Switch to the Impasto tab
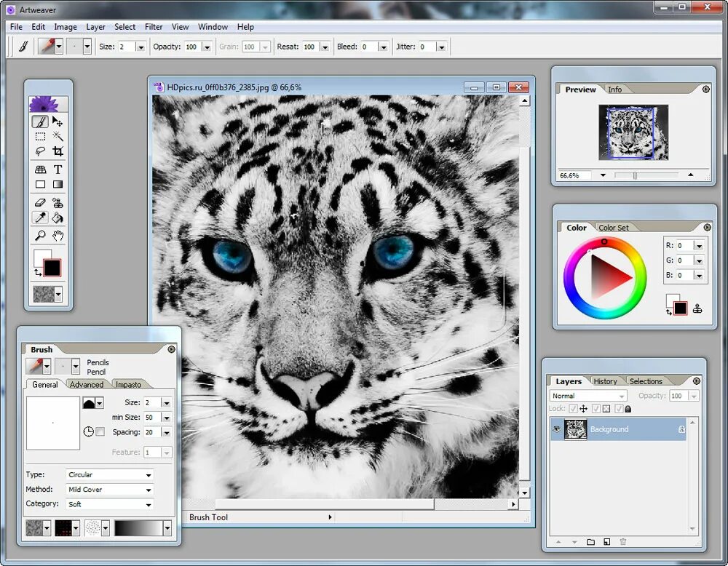This screenshot has height=566, width=728. pyautogui.click(x=128, y=385)
